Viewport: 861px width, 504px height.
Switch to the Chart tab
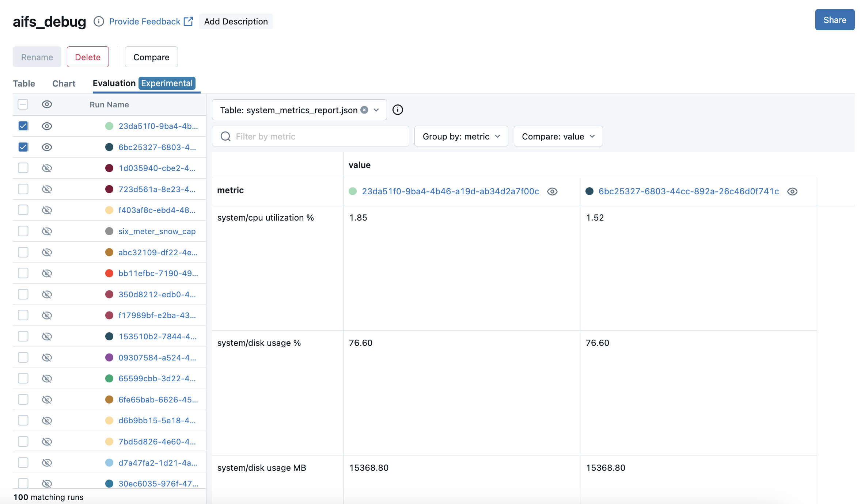[x=64, y=84]
